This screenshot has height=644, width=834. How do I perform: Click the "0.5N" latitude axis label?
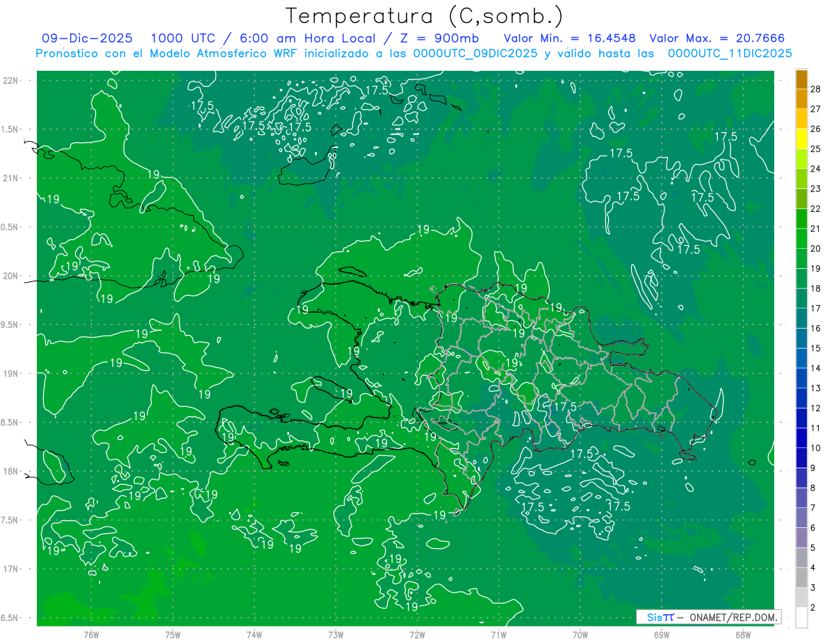coord(10,227)
